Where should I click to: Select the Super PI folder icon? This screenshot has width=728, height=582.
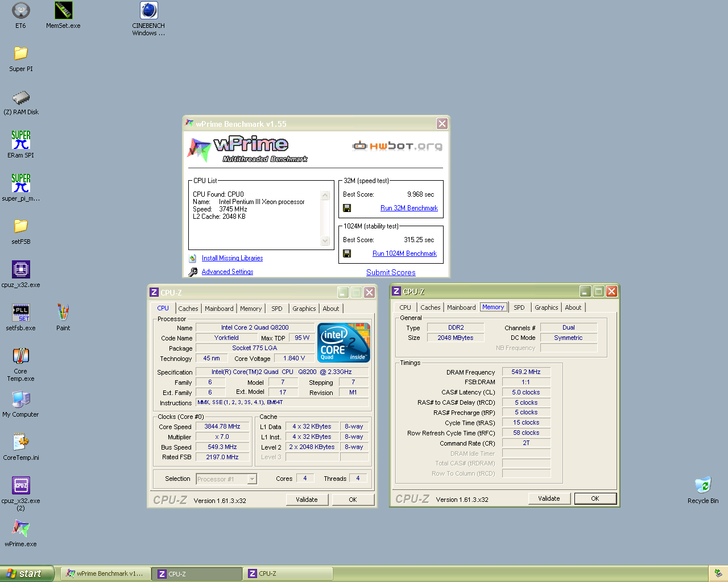(21, 59)
